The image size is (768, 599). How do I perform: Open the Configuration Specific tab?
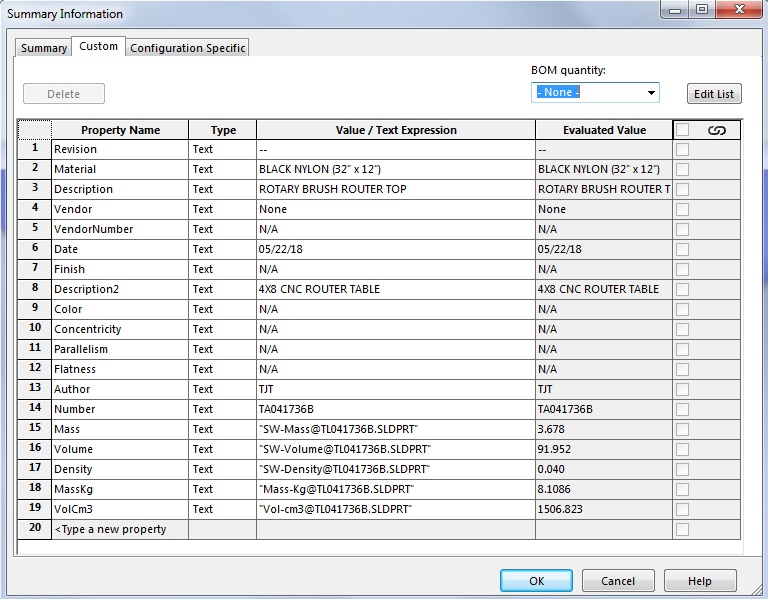click(188, 48)
